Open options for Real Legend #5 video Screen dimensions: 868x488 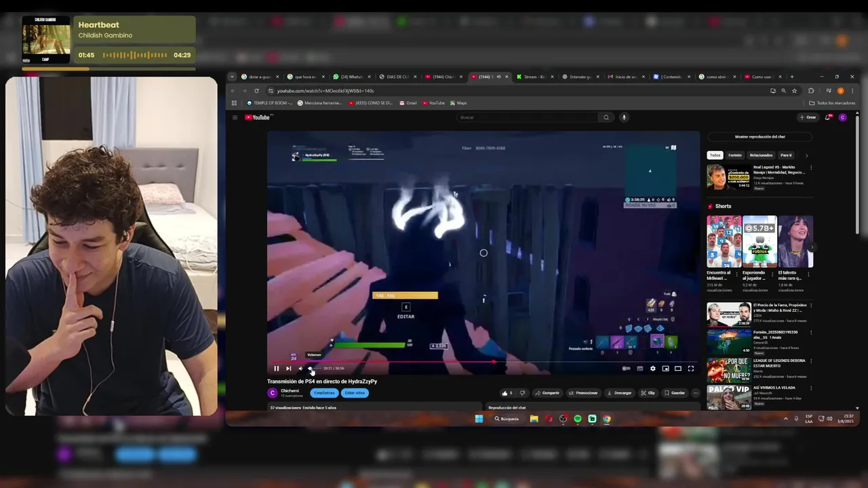click(x=810, y=168)
